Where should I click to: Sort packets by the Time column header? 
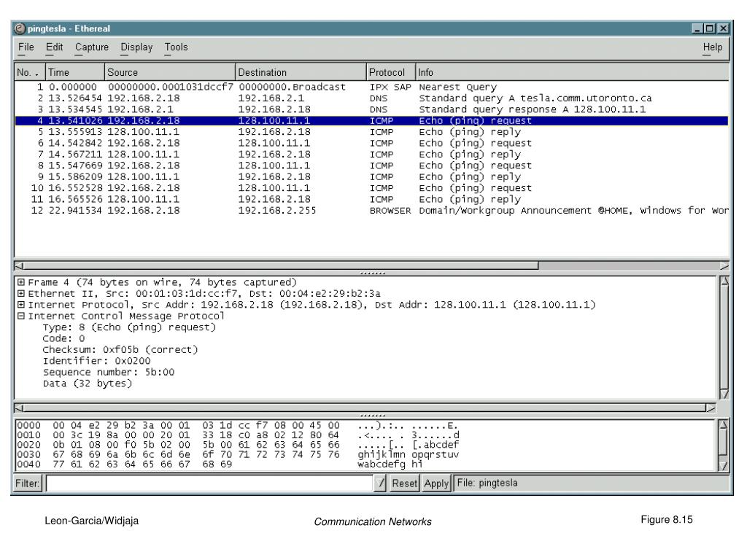[75, 72]
